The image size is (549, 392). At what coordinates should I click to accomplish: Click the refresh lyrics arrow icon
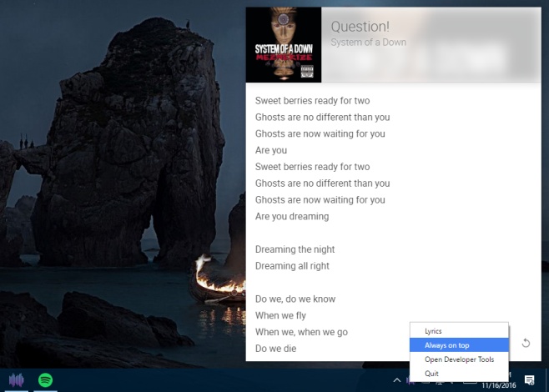point(526,343)
